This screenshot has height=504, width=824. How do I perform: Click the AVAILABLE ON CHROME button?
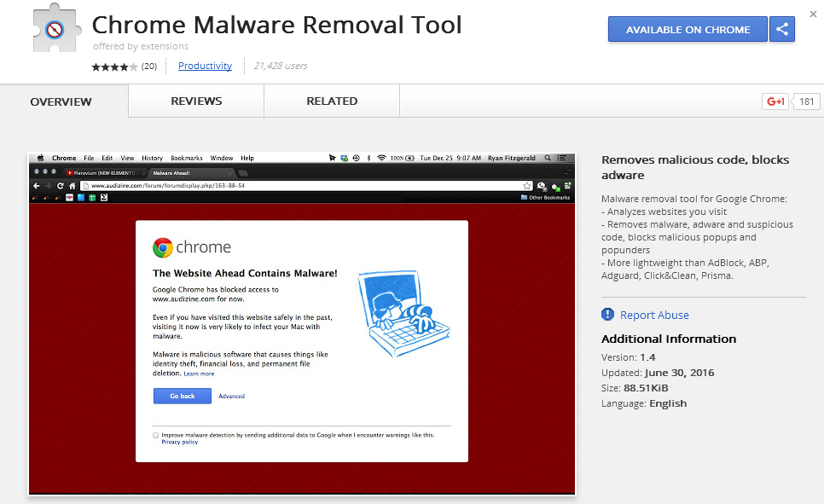688,30
